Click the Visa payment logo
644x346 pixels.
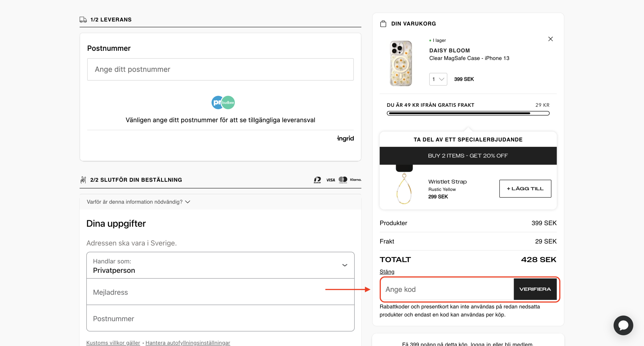coord(331,180)
